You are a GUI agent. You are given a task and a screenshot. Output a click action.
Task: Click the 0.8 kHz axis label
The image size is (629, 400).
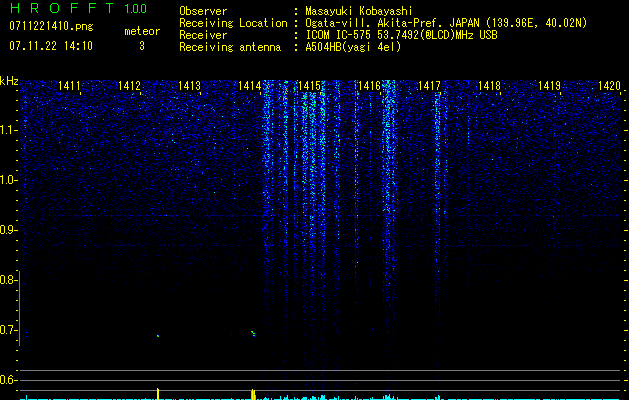coord(8,280)
